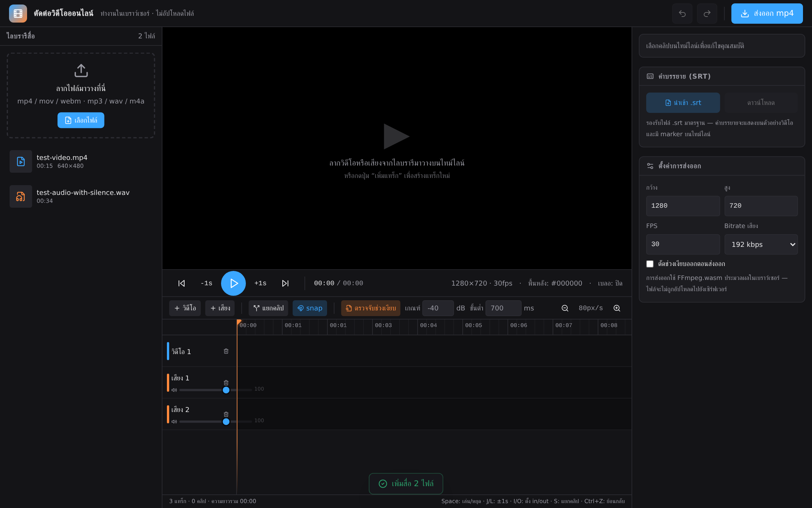812x508 pixels.
Task: Open the Bitrate 192 kbps dropdown
Action: click(x=761, y=245)
